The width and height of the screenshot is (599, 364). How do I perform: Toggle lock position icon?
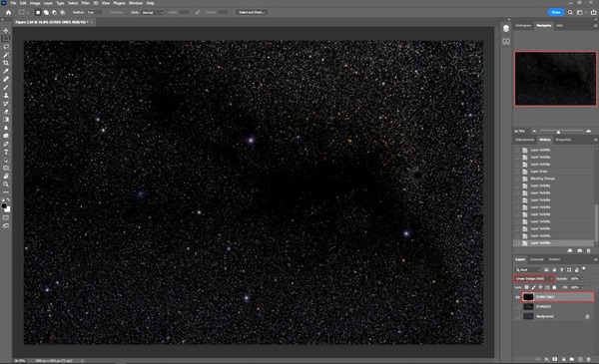(540, 287)
